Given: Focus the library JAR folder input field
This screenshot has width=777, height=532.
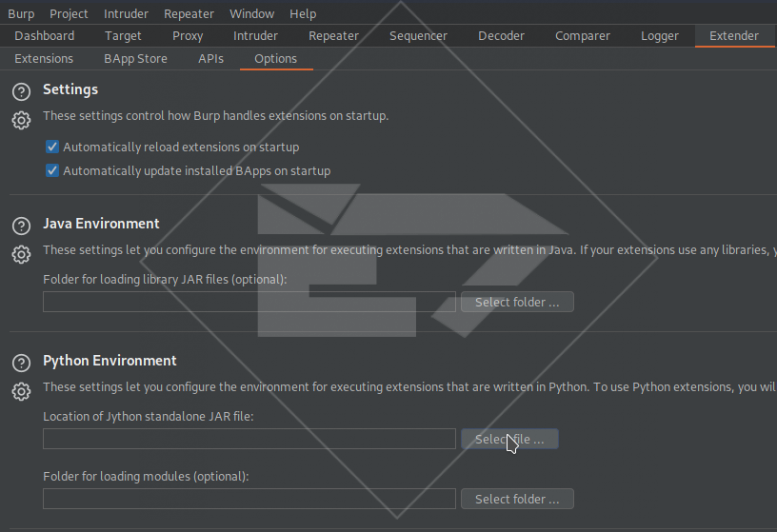Looking at the screenshot, I should click(x=249, y=302).
